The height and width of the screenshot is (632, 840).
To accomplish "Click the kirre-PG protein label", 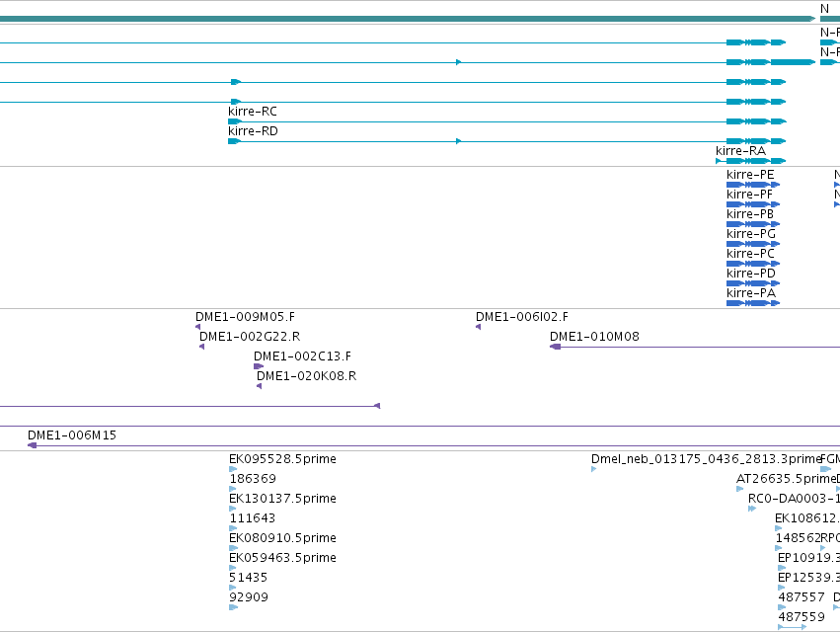I will 750,234.
